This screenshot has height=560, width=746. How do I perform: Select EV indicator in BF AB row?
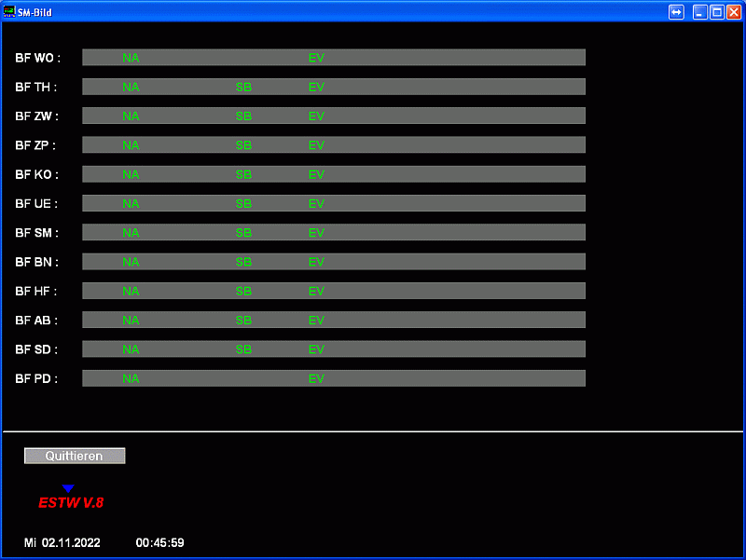click(316, 320)
